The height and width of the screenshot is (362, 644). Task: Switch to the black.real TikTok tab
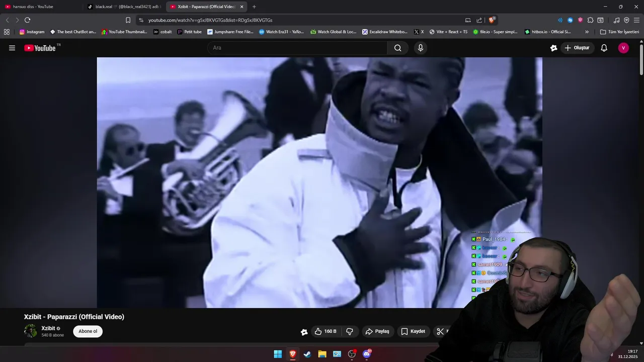(x=123, y=7)
